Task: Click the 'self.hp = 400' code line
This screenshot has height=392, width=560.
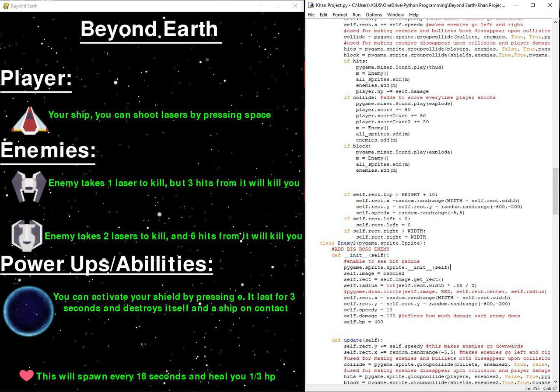Action: click(x=364, y=322)
